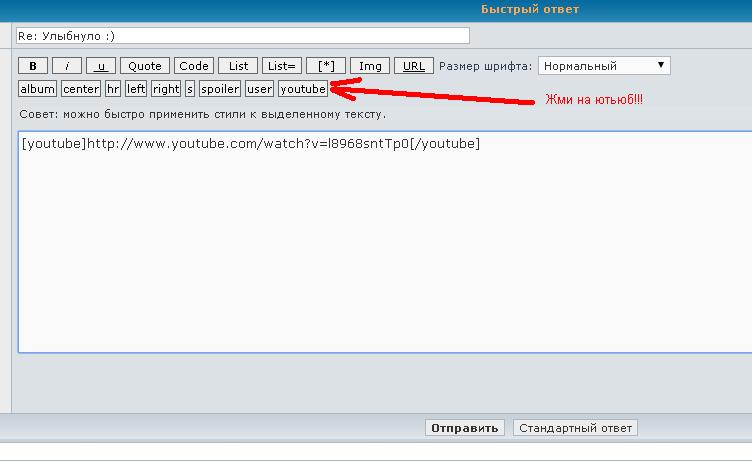Click the Bold (B) BBCode button
The width and height of the screenshot is (752, 463).
point(33,66)
